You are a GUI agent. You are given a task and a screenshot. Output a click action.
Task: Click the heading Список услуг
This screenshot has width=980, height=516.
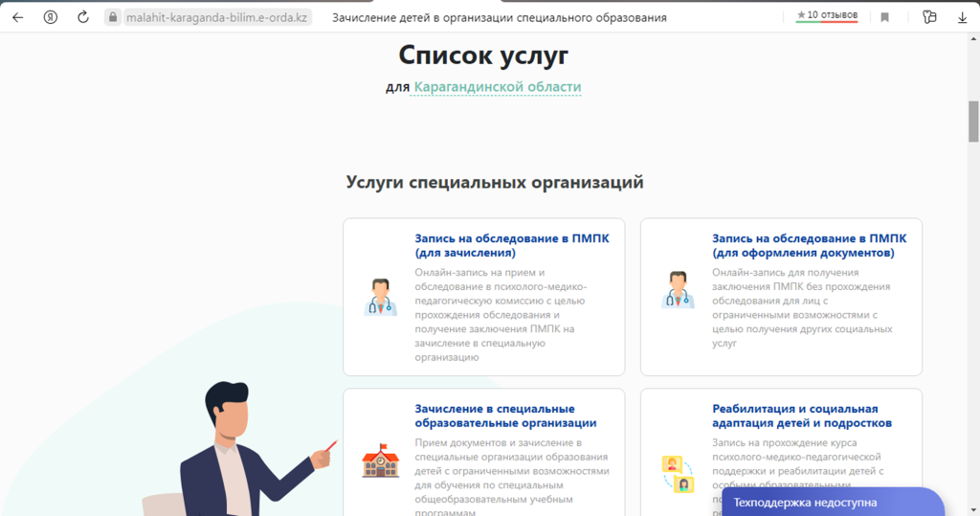(483, 55)
